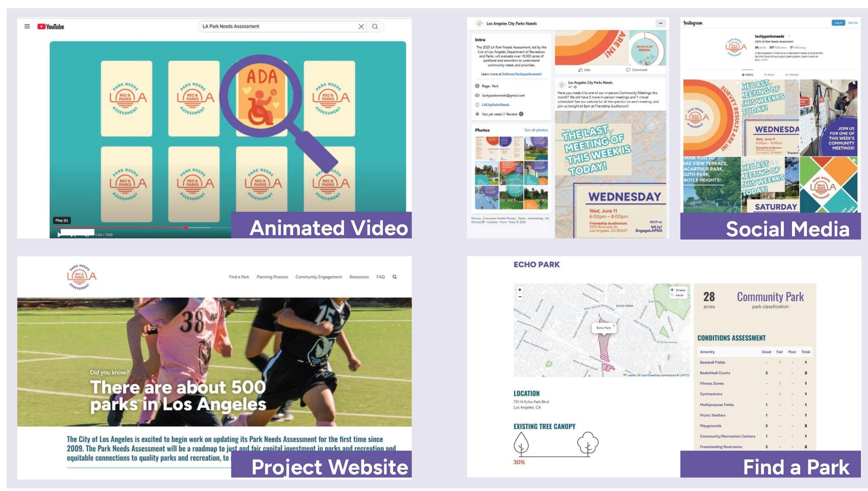Zoom in on the Echo Park map

[520, 290]
